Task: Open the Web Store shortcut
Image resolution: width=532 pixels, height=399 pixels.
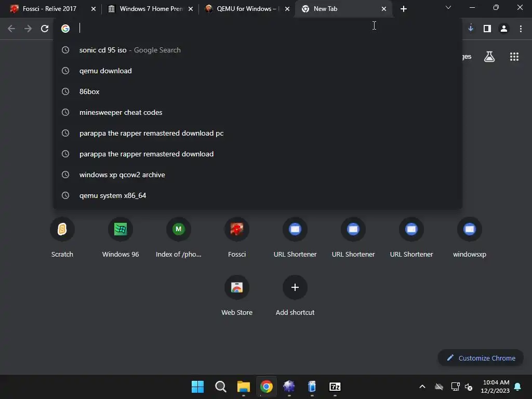Action: tap(237, 296)
